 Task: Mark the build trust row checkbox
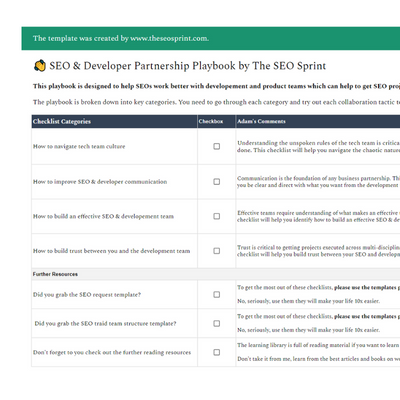pos(217,251)
